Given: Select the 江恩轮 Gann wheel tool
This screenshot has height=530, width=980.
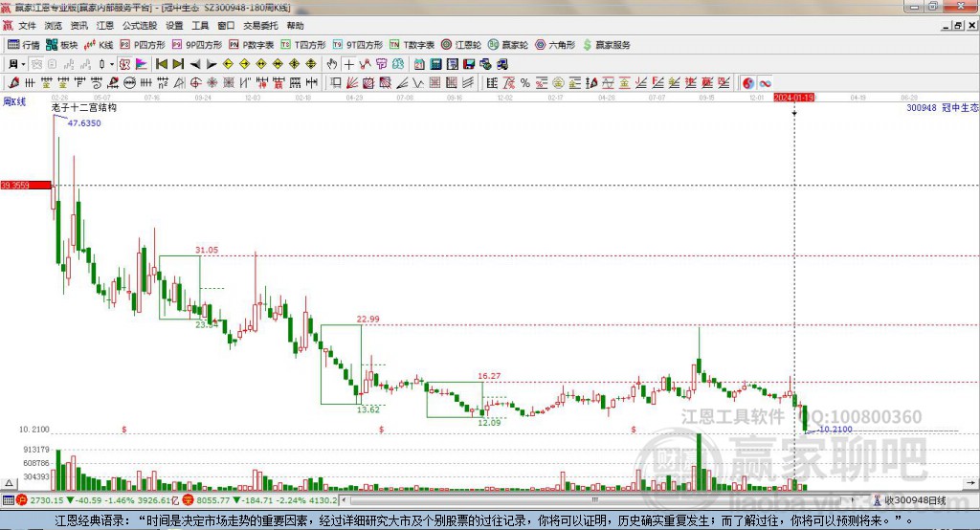Looking at the screenshot, I should [461, 45].
